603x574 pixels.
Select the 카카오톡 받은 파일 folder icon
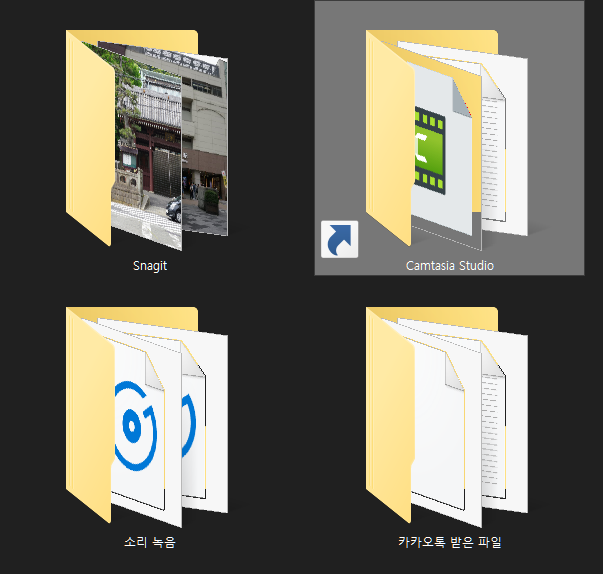click(x=447, y=417)
